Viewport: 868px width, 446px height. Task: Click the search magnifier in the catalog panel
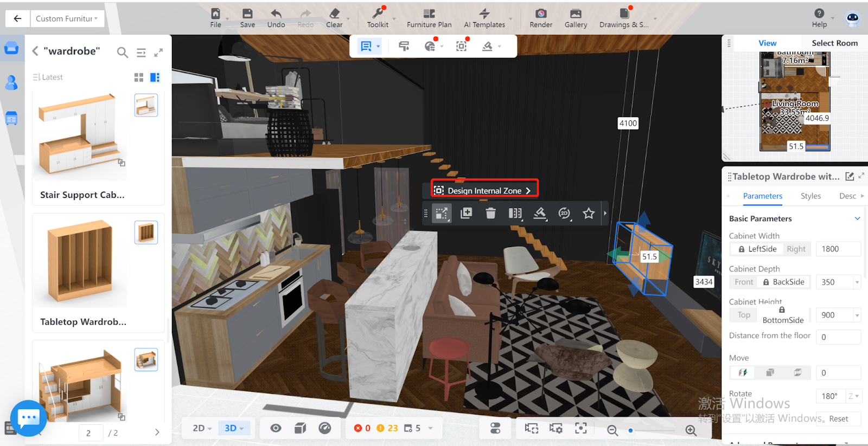[123, 52]
